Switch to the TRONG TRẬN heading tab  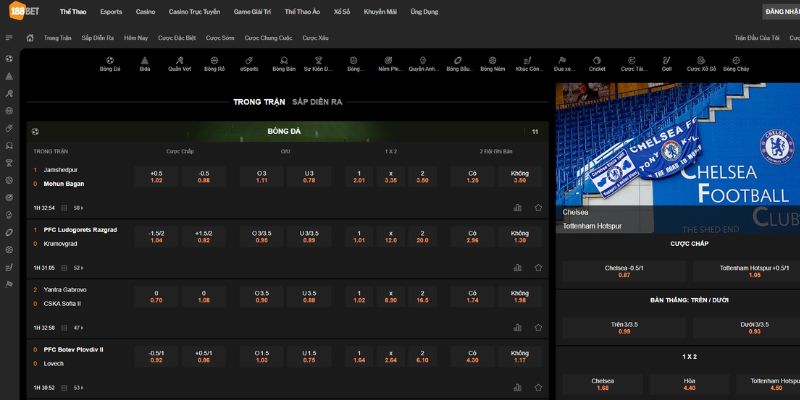(259, 102)
